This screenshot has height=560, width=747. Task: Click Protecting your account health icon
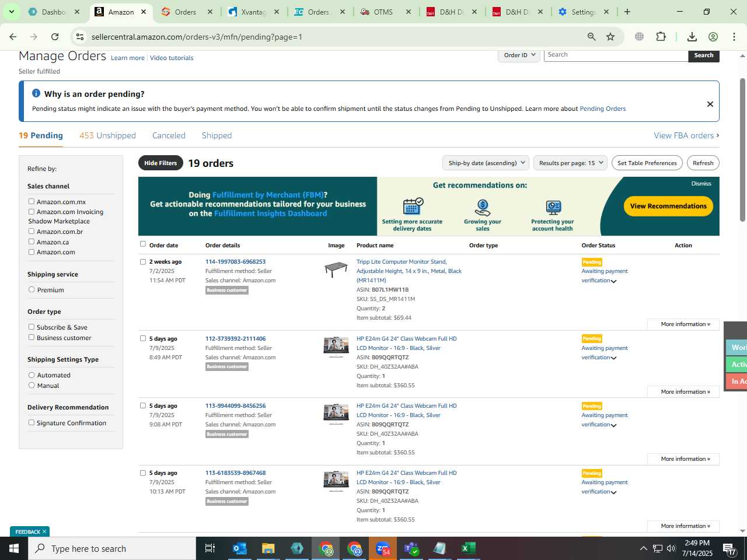(553, 207)
